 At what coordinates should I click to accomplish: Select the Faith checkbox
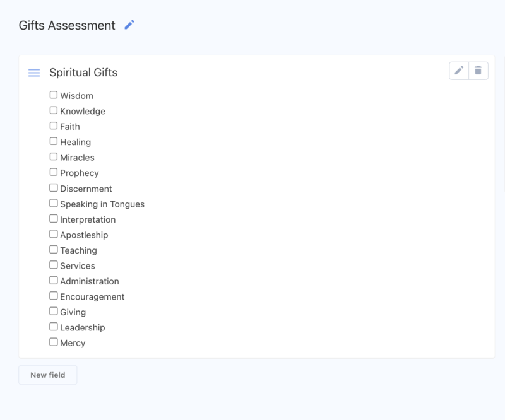54,125
